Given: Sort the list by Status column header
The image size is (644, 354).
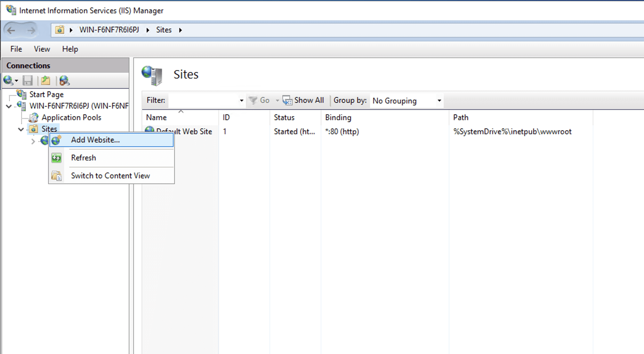Looking at the screenshot, I should coord(284,117).
